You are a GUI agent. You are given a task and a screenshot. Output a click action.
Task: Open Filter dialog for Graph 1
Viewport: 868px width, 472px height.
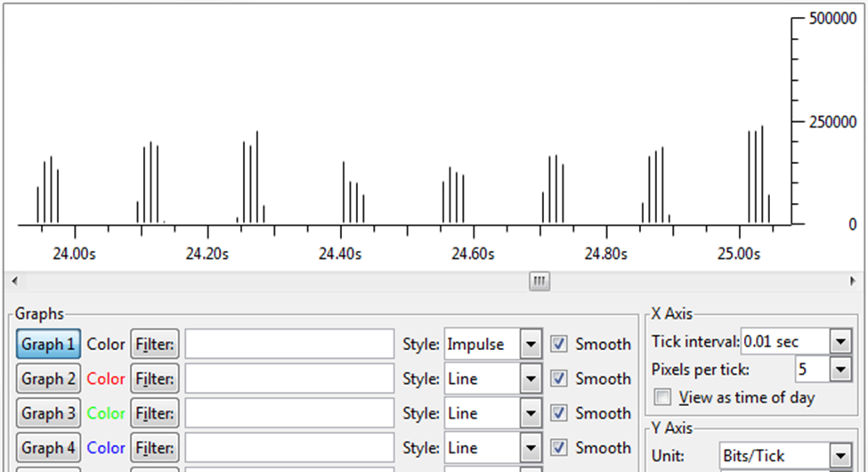point(154,344)
